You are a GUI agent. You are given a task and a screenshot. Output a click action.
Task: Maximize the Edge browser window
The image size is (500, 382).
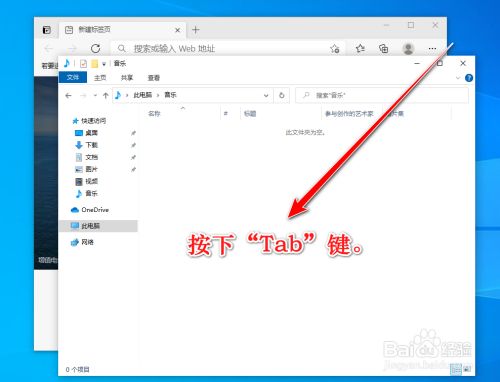pos(411,25)
